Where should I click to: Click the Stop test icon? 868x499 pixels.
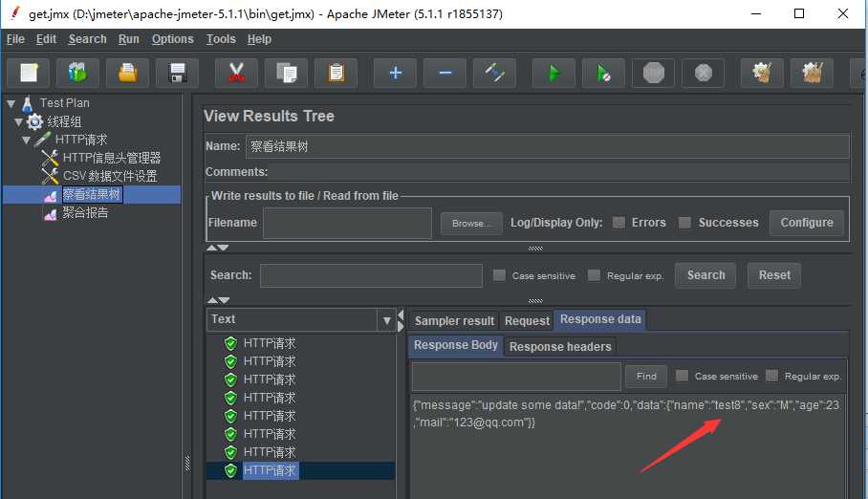[653, 73]
